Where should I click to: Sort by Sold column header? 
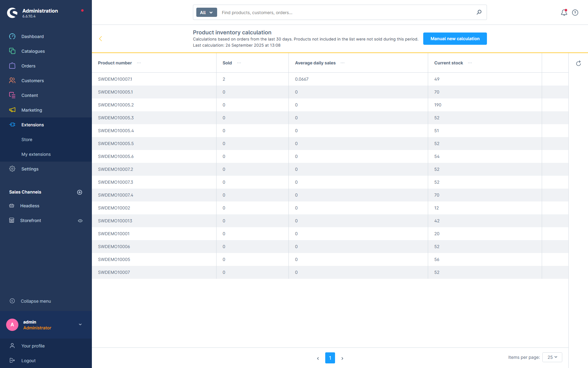pos(227,63)
